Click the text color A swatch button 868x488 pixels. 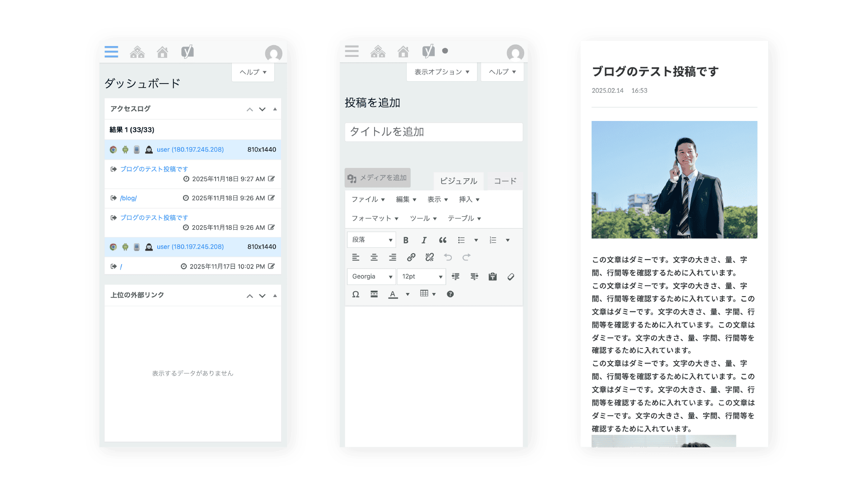[x=393, y=294]
